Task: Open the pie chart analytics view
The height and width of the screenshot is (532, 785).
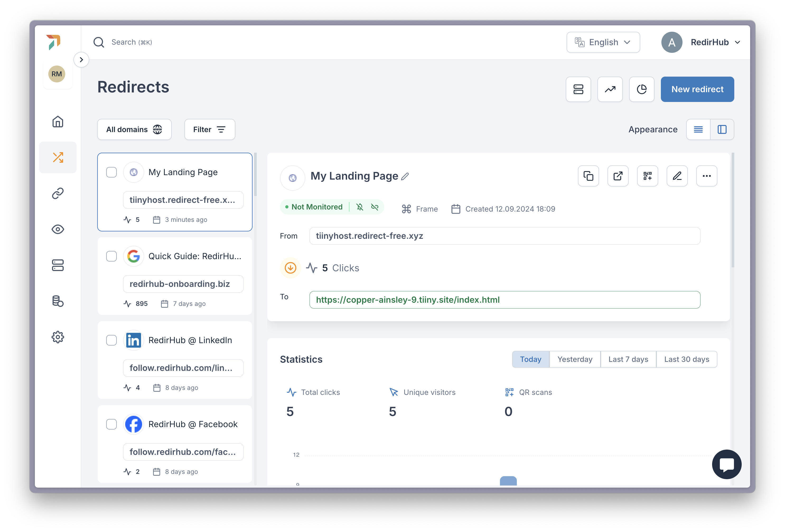Action: point(641,89)
